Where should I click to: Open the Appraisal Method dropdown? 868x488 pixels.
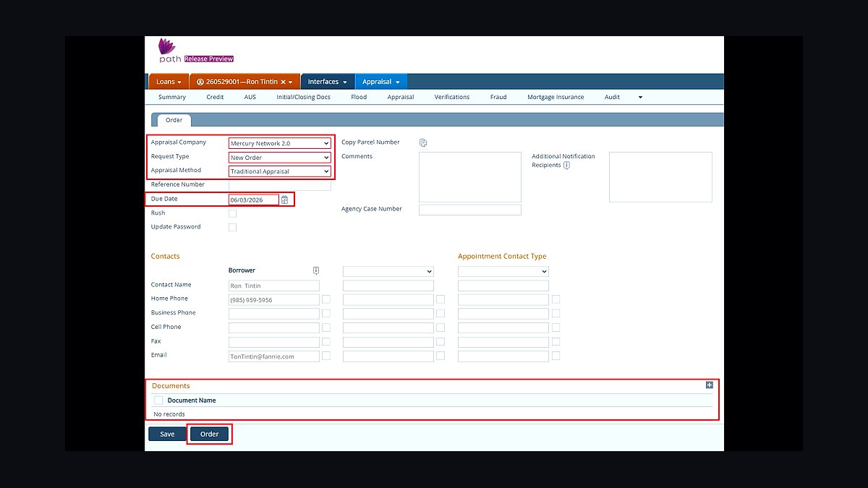pos(280,171)
